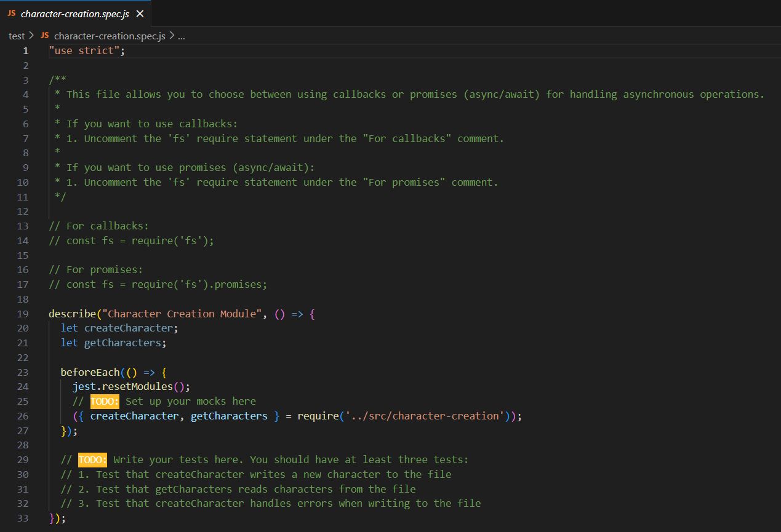Screen dimensions: 781x532
Task: Expand the breadcrumb ellipsis symbol list
Action: (181, 36)
